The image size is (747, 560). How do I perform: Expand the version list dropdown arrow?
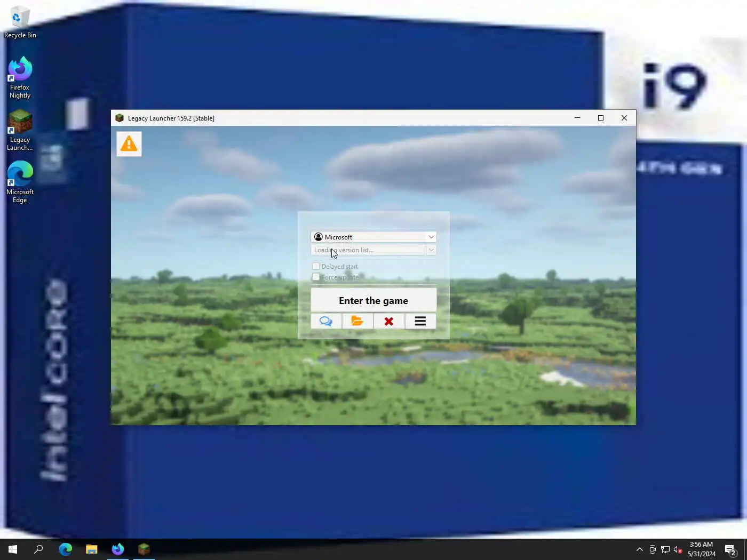tap(431, 250)
